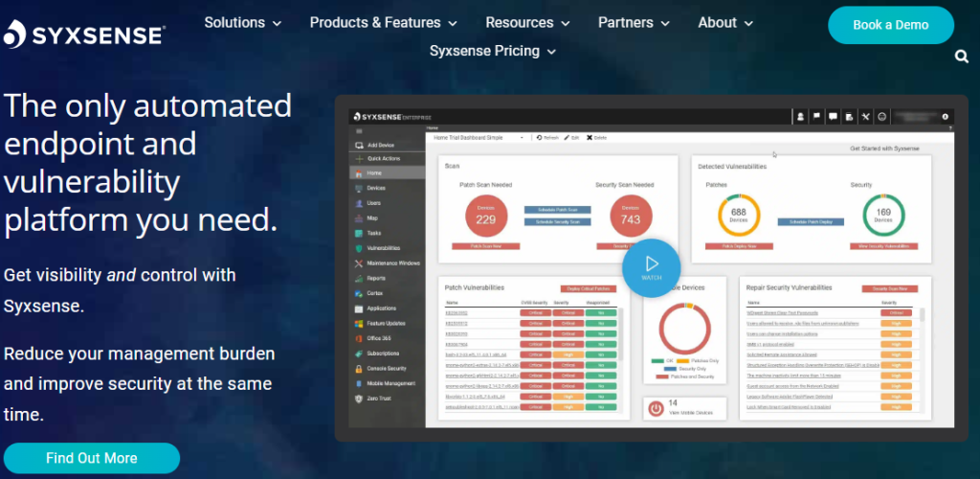Open the Syxsense Pricing dropdown

[493, 51]
